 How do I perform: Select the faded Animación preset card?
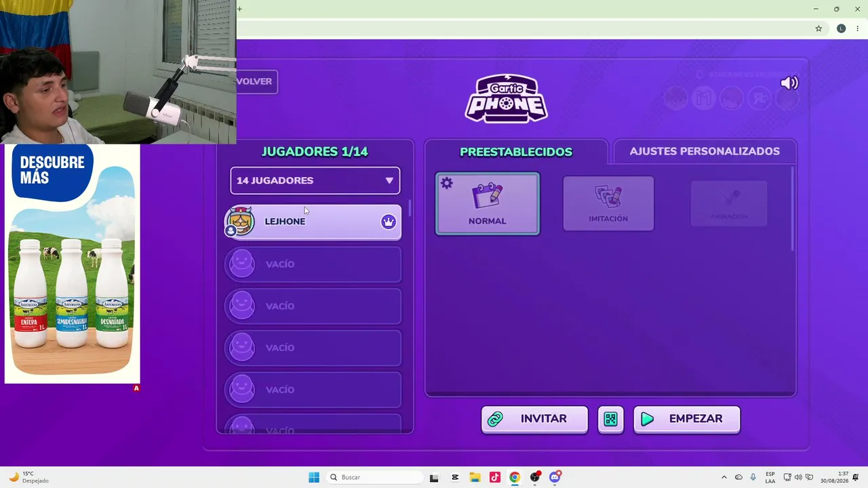click(729, 203)
